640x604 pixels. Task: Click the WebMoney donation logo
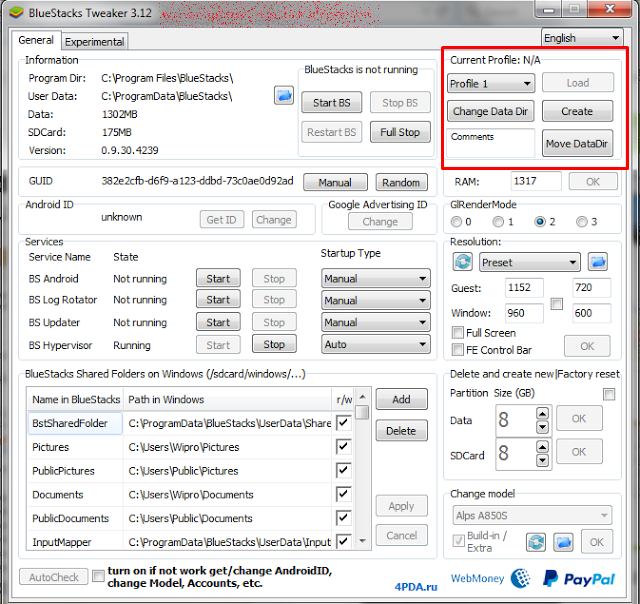click(490, 578)
